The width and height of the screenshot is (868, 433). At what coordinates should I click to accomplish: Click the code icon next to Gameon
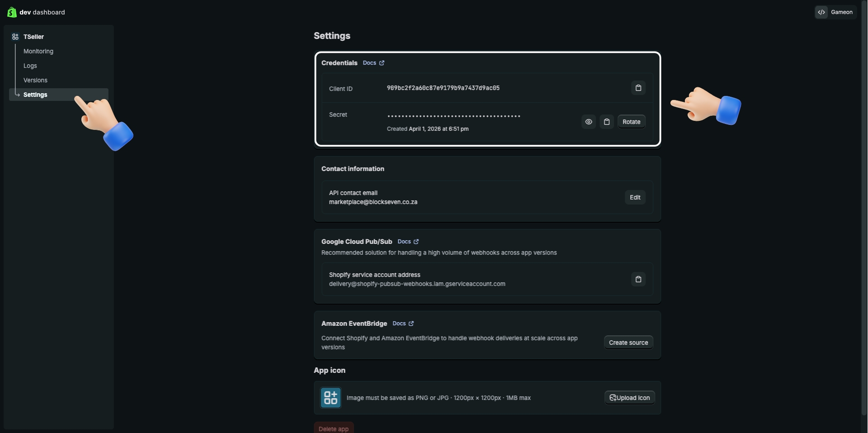821,12
